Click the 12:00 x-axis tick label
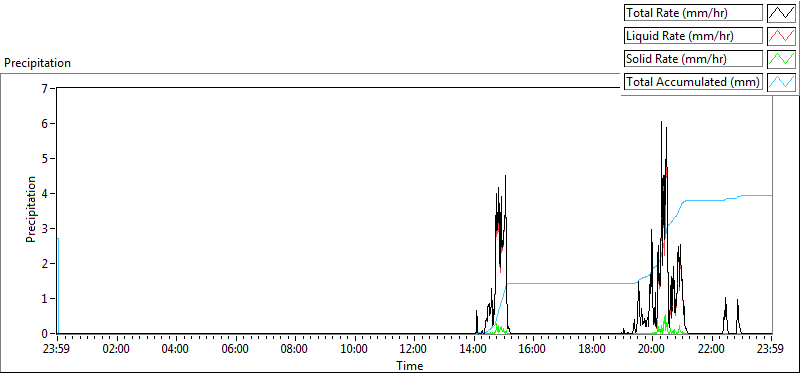The image size is (800, 373). click(x=414, y=350)
